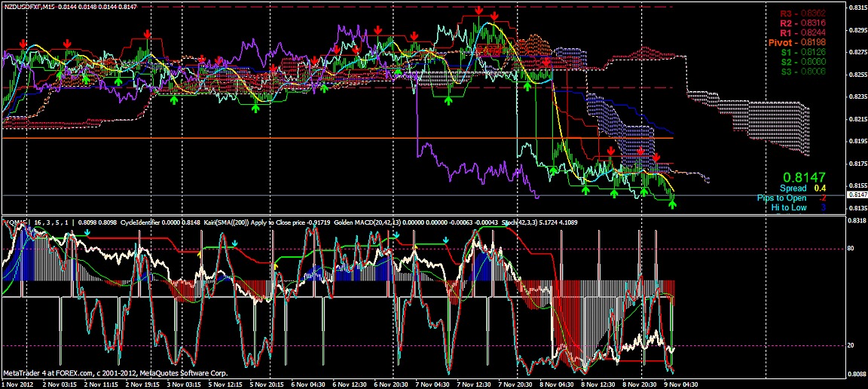Click the rightmost green up arrow signal
Screen dimensions: 868x389
pyautogui.click(x=672, y=204)
